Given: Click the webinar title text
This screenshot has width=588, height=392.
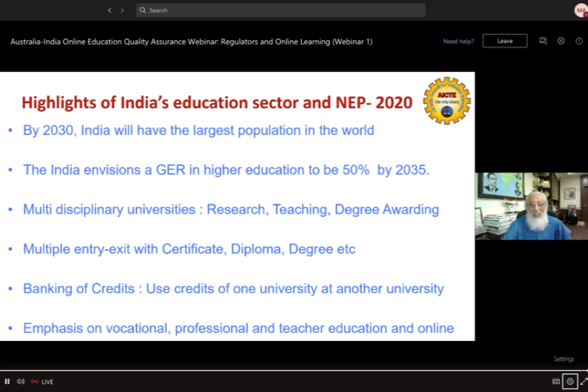Looking at the screenshot, I should [x=191, y=42].
